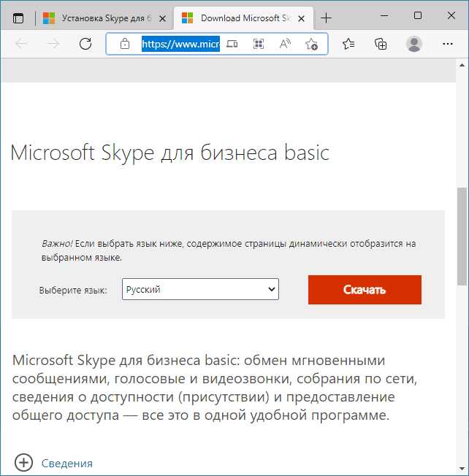Click the QR code icon in address bar
The image size is (469, 476).
click(258, 44)
